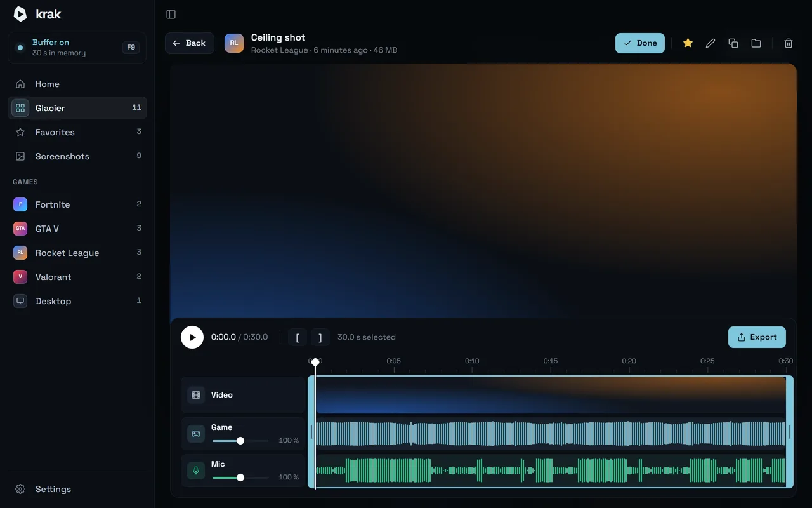Open the clip folder icon
This screenshot has height=508, width=812.
tap(756, 43)
